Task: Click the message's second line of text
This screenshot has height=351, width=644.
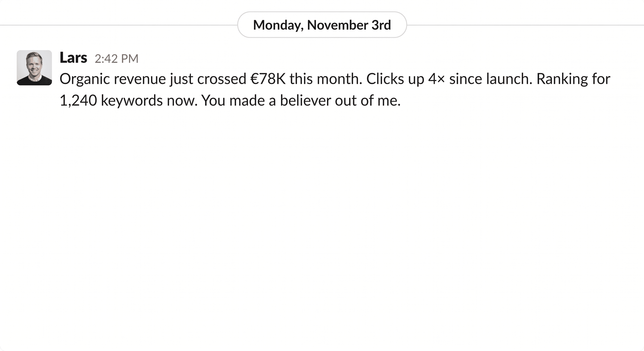Action: (x=230, y=100)
